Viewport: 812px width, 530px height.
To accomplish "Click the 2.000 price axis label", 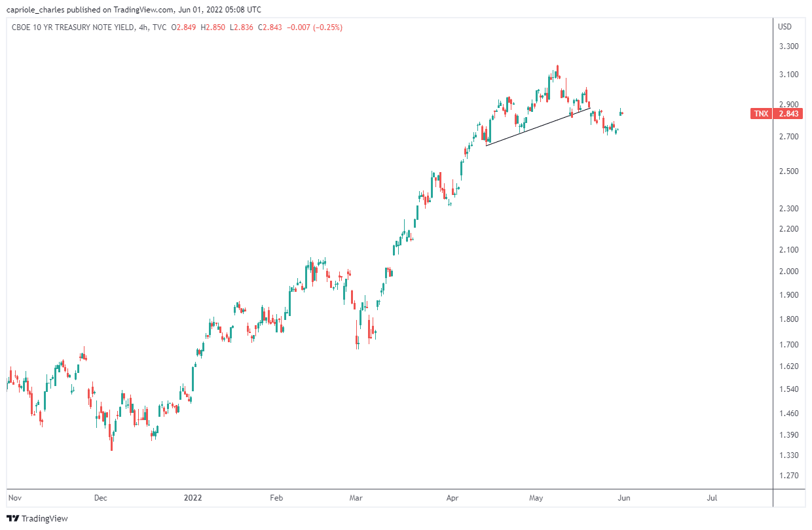I will coord(788,272).
